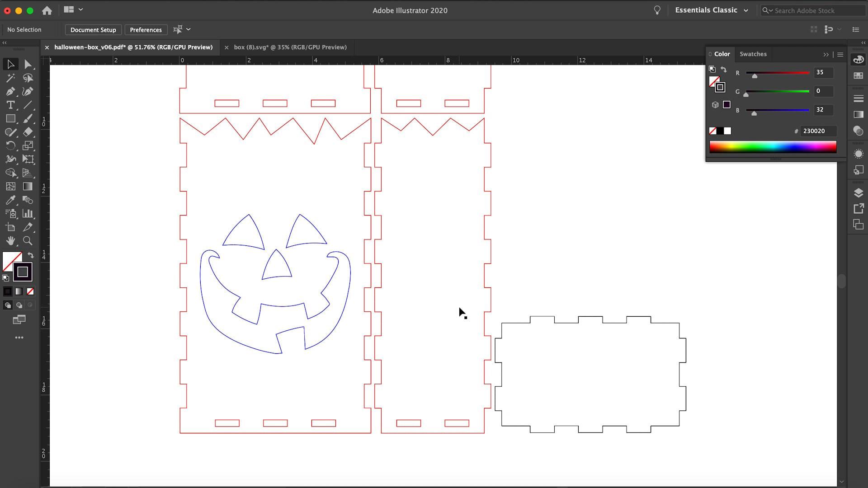Switch to the Swatches tab

pos(753,54)
